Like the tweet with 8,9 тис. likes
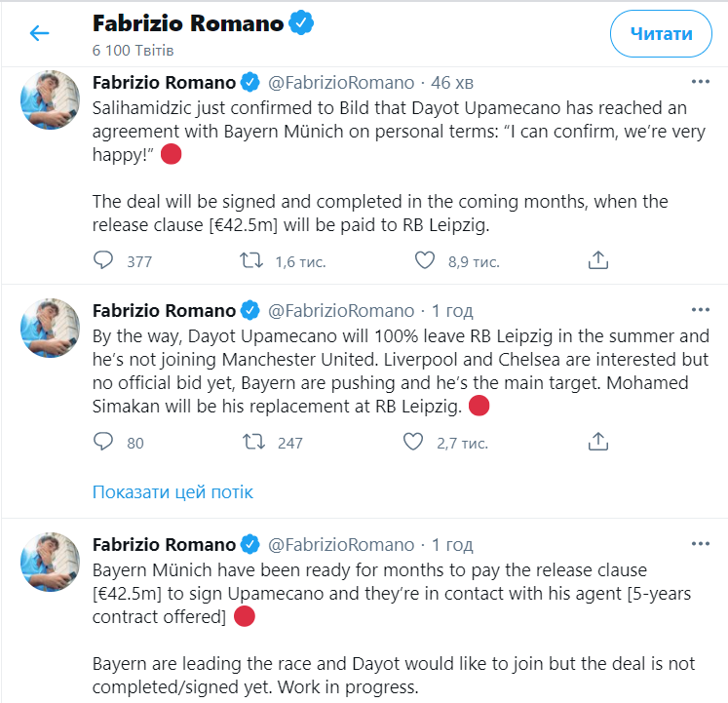Image resolution: width=728 pixels, height=703 pixels. 424,260
